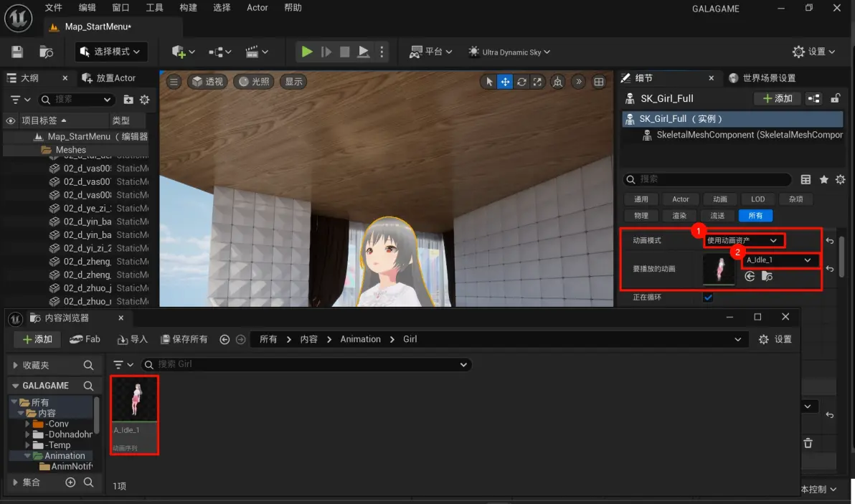Open the cinematics clapperboard dropdown
The width and height of the screenshot is (855, 504).
click(256, 52)
